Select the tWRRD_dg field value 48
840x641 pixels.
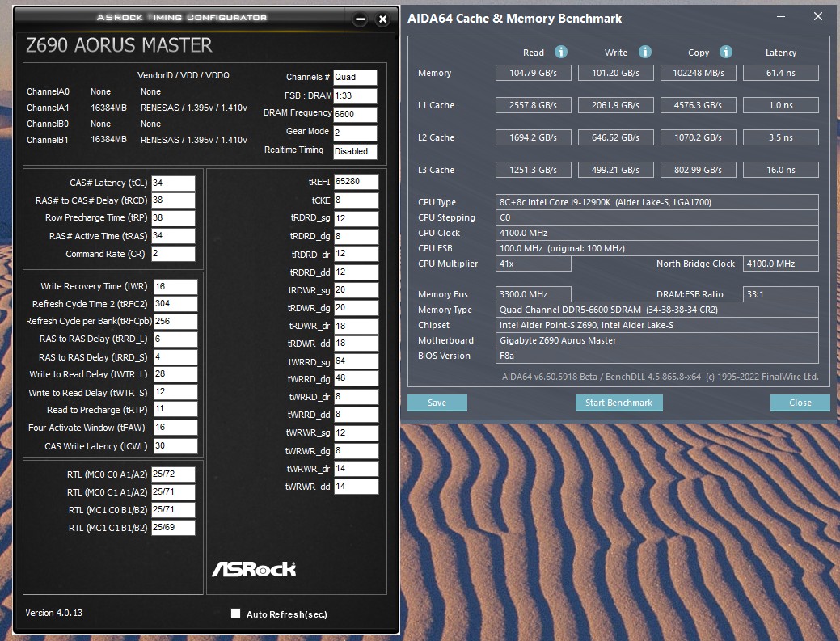pyautogui.click(x=356, y=378)
